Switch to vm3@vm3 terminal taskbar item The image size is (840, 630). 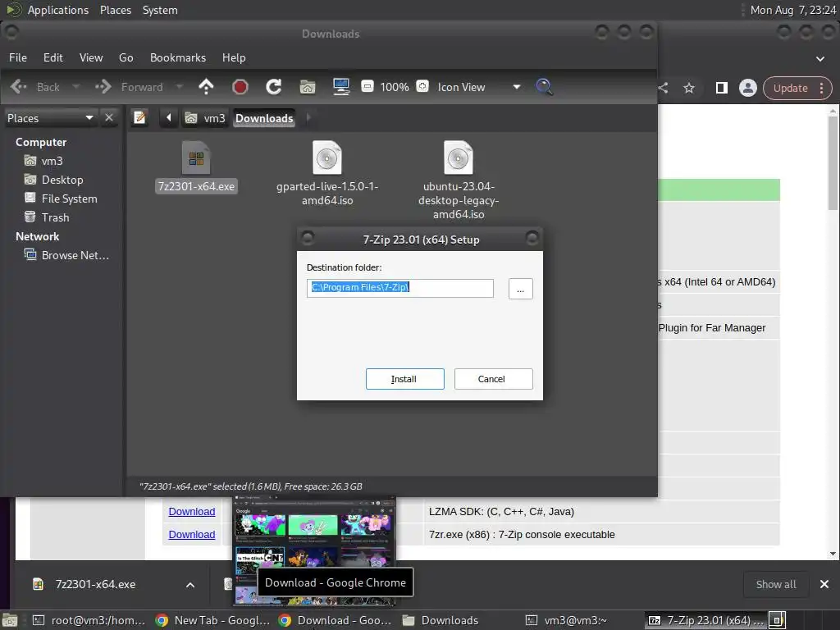[566, 620]
